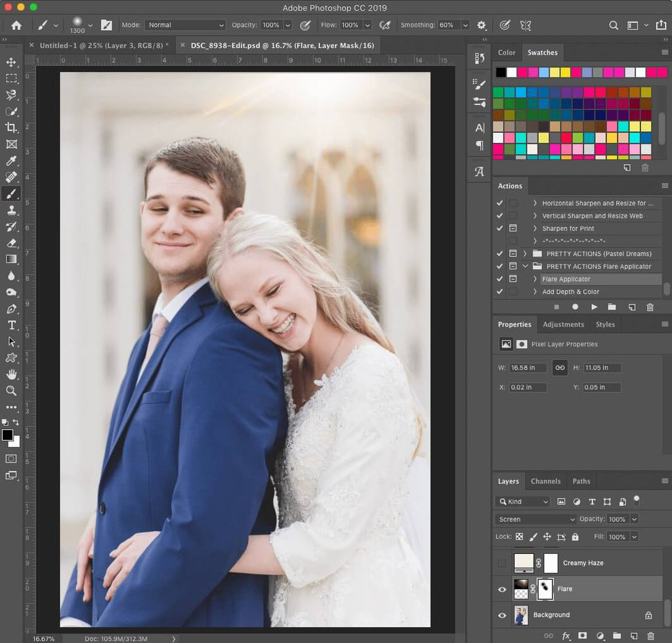Activate the Type tool
This screenshot has height=643, width=672.
pyautogui.click(x=10, y=325)
